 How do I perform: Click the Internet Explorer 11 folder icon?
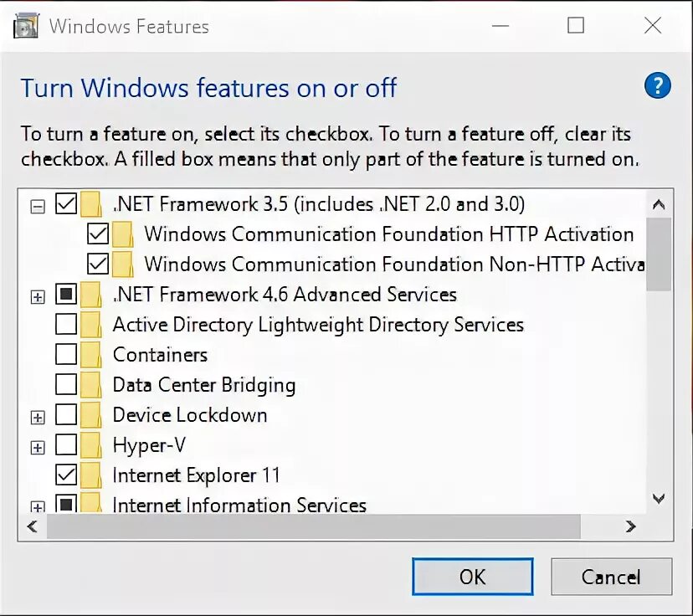tap(91, 475)
